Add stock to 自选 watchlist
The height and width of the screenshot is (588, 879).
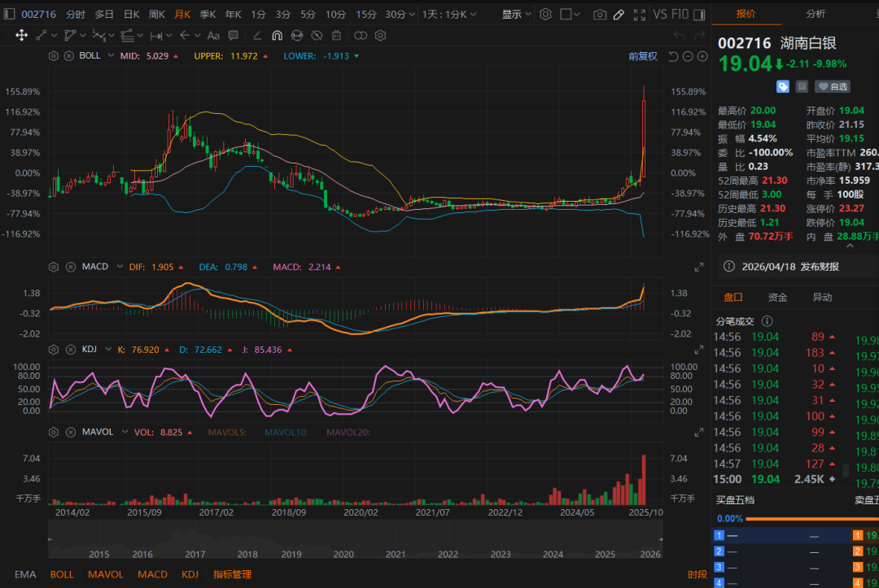tap(832, 86)
